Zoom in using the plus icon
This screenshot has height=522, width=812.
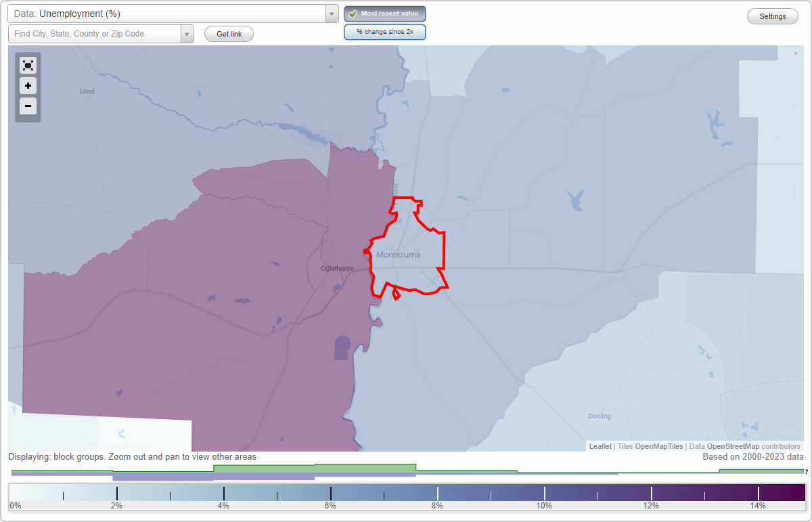(28, 86)
